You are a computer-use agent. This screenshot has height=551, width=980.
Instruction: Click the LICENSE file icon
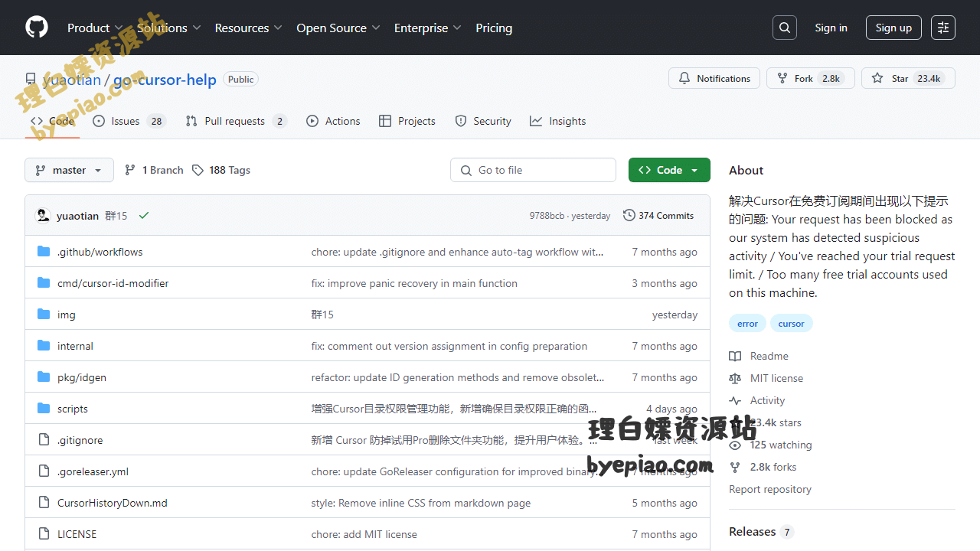point(44,534)
